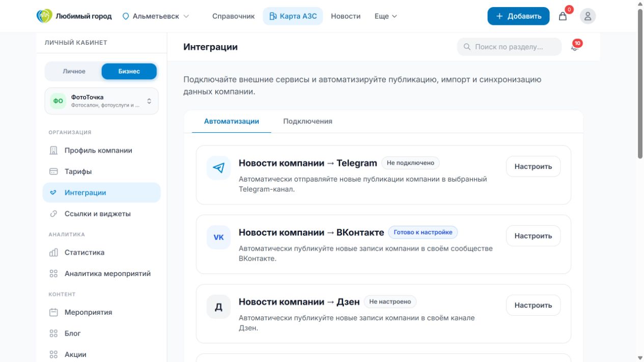Click the Новости компании → Дзен heading
Image resolution: width=644 pixels, height=362 pixels.
point(299,302)
